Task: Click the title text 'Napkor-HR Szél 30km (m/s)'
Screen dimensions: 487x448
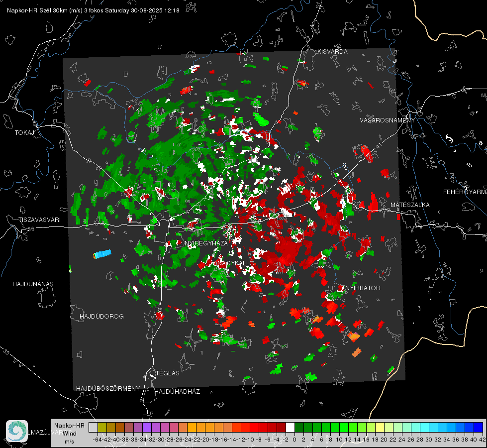Action: click(x=45, y=10)
